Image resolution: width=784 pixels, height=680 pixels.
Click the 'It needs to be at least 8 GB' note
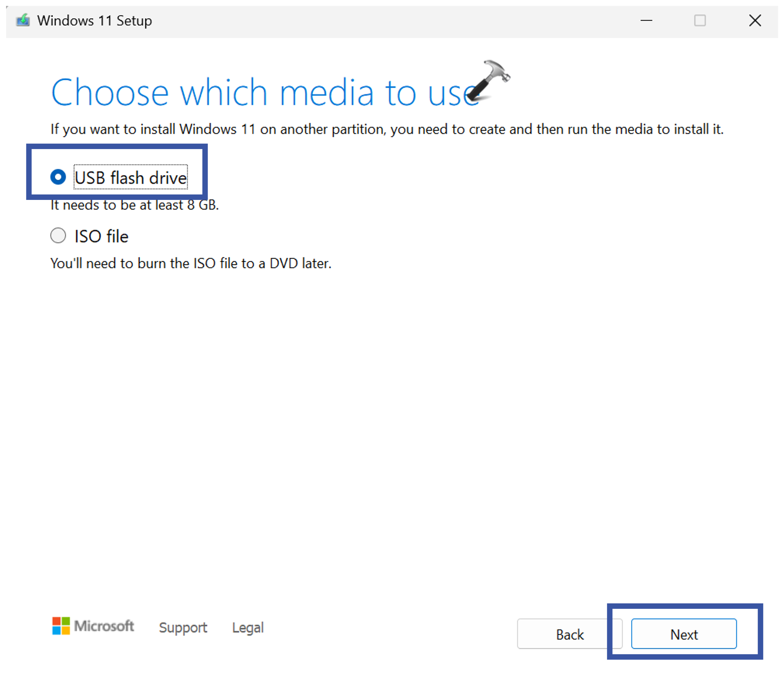(135, 205)
